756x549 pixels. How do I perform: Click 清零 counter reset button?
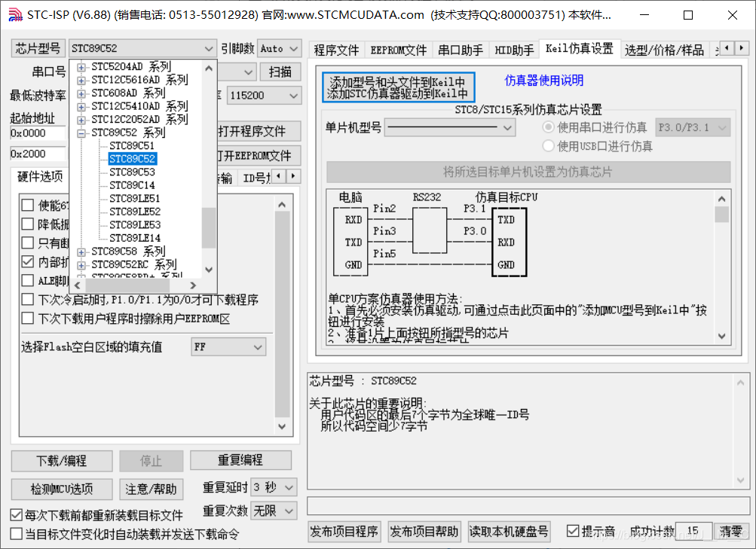[731, 532]
